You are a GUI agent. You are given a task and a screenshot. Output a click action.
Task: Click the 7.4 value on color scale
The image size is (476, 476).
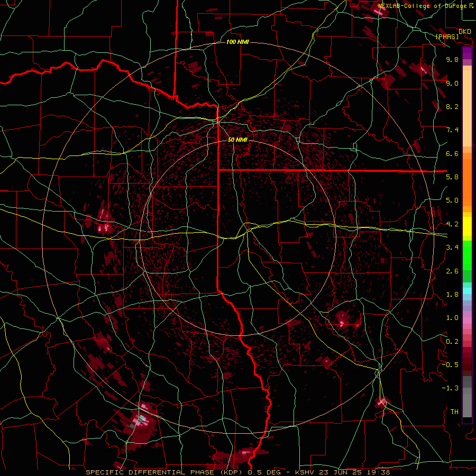452,130
